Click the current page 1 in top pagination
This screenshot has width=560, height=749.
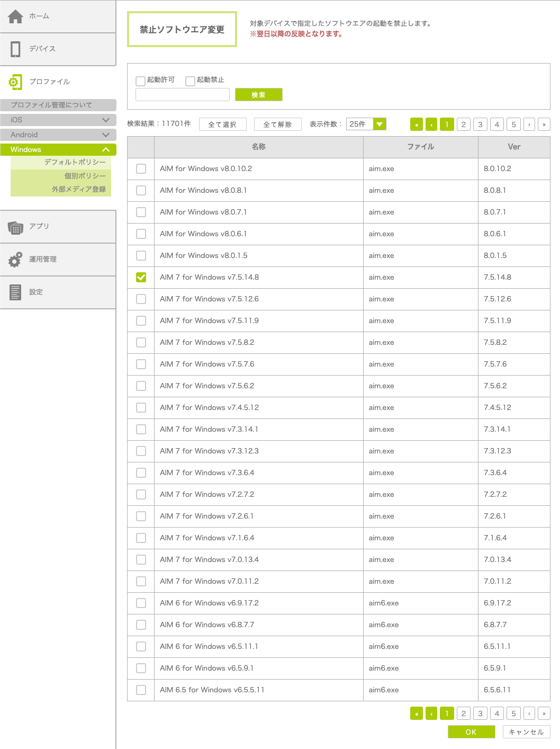[x=447, y=124]
